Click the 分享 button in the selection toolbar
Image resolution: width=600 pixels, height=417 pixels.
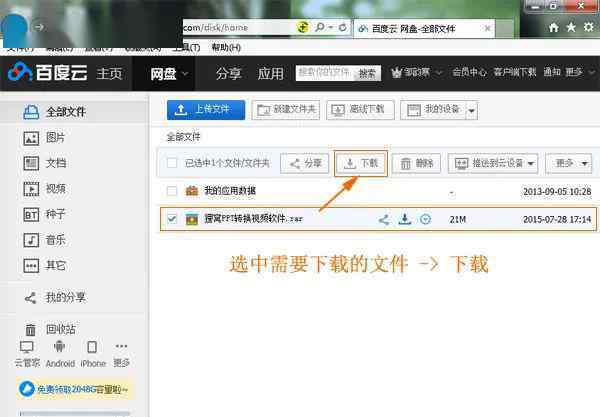pyautogui.click(x=304, y=163)
